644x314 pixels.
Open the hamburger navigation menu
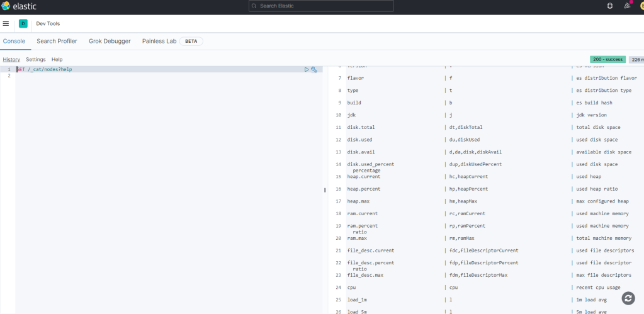pos(6,23)
